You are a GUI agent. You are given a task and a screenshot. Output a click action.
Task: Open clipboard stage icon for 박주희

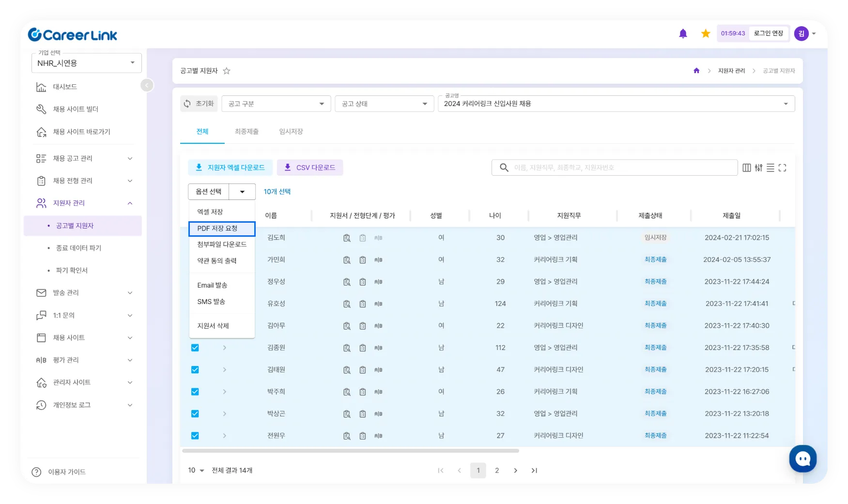pyautogui.click(x=363, y=392)
